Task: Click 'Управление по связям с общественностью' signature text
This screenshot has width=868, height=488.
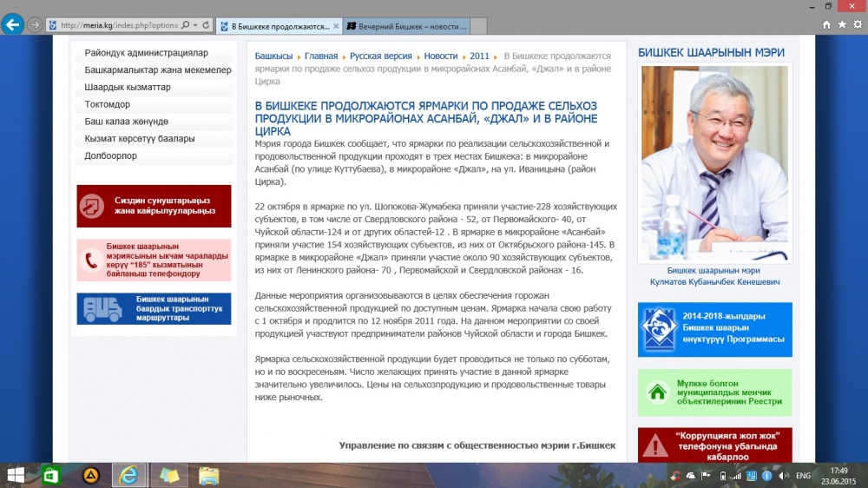Action: (477, 445)
